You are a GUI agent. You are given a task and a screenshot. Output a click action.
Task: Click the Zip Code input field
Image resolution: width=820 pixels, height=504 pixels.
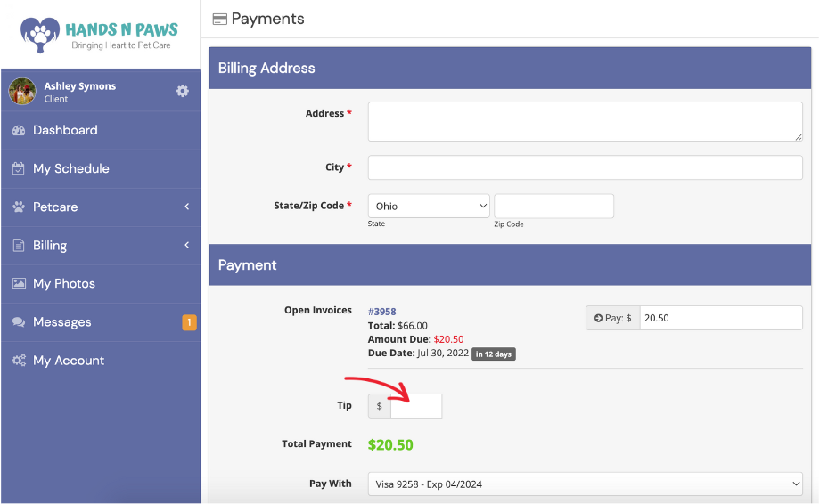tap(553, 206)
